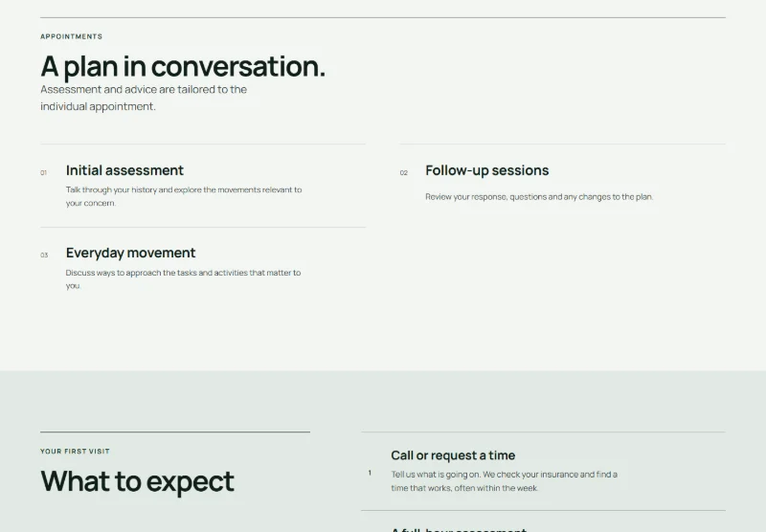This screenshot has width=766, height=532.
Task: Click the APPOINTMENTS section label
Action: pos(71,36)
